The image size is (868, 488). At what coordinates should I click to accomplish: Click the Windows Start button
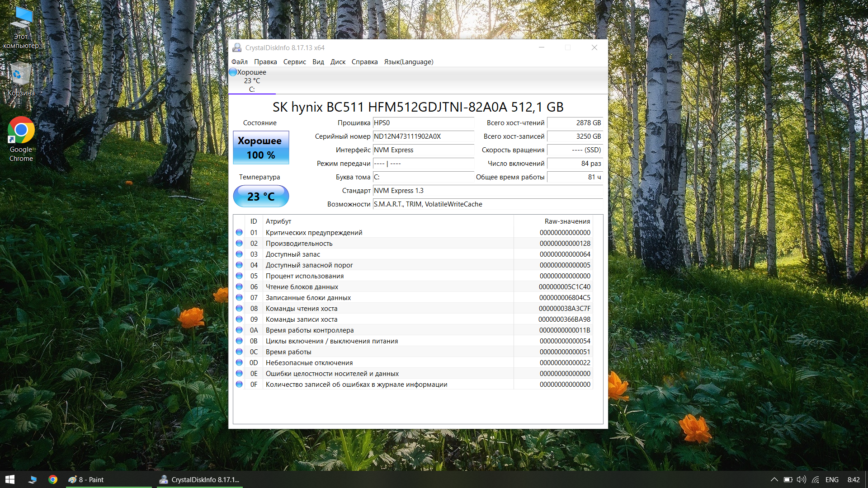click(10, 479)
